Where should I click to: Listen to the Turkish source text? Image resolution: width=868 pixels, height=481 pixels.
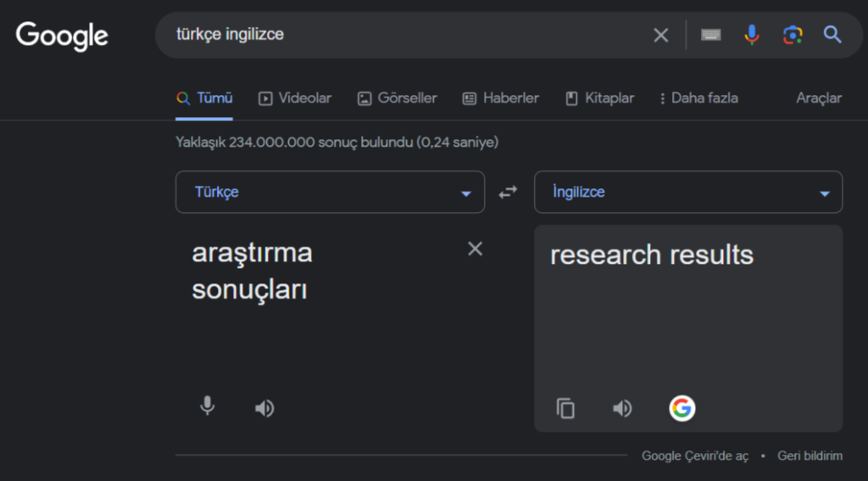click(x=264, y=408)
